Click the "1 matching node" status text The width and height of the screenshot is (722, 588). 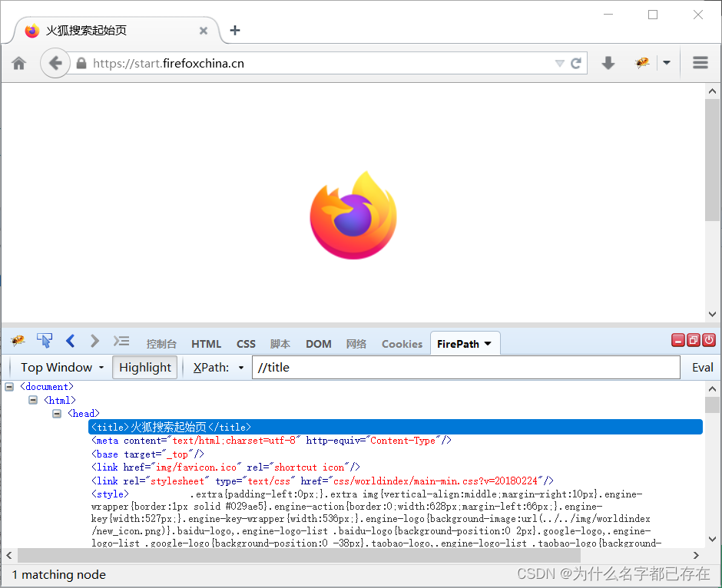[x=59, y=575]
